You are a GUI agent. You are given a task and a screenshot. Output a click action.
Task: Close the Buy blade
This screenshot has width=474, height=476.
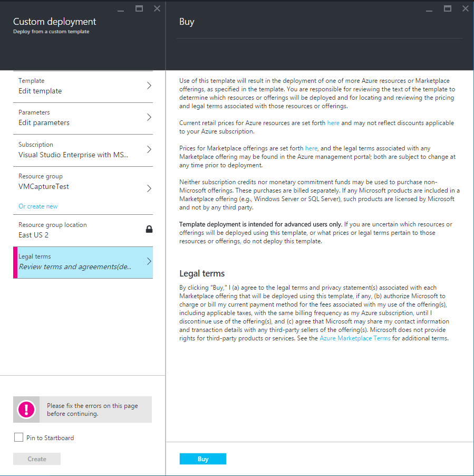pos(466,8)
